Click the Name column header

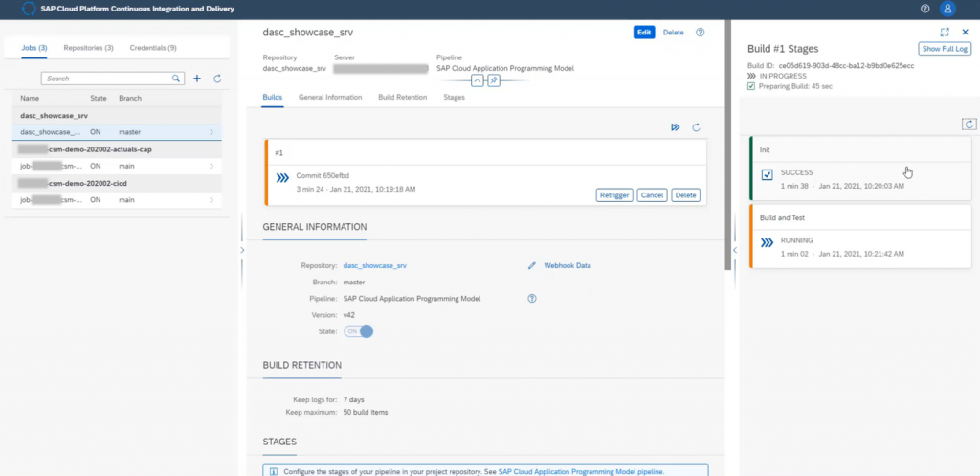pos(29,99)
